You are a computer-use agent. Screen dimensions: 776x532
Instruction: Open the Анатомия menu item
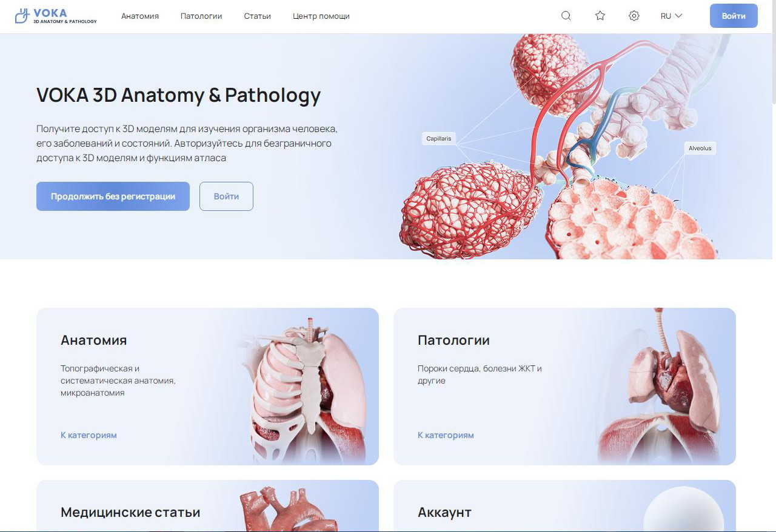coord(140,16)
